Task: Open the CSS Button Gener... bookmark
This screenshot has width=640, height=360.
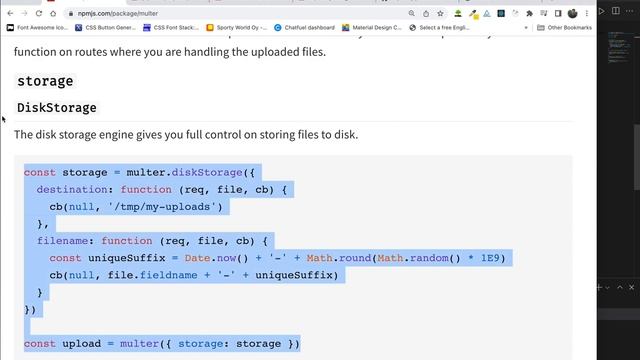Action: tap(105, 28)
